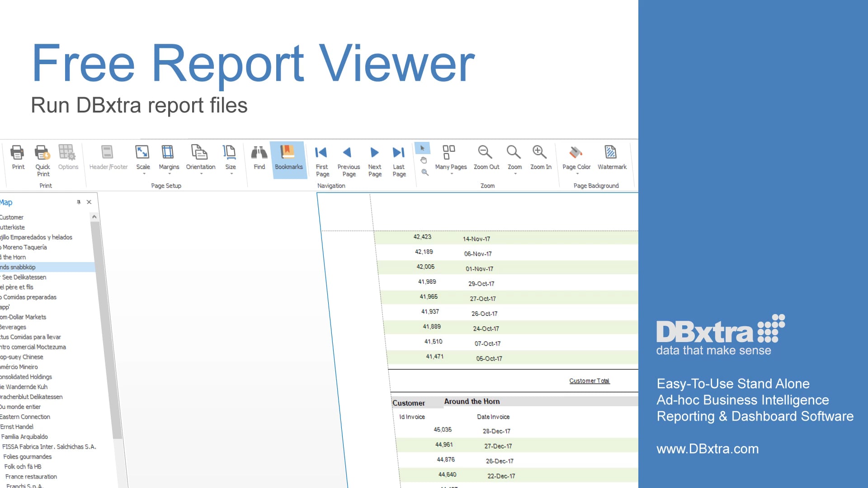Go to the Next Page
This screenshot has height=488, width=868.
(375, 161)
